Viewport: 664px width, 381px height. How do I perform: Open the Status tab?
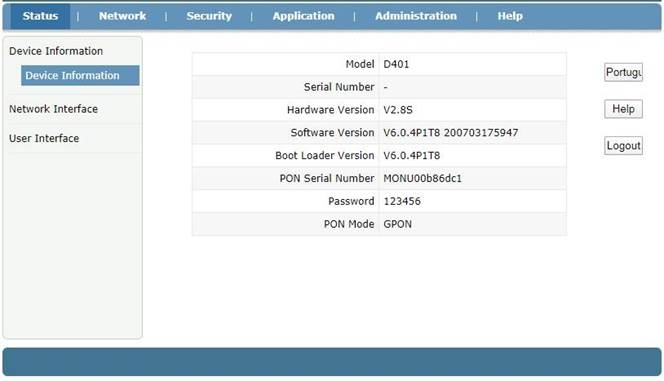point(40,16)
